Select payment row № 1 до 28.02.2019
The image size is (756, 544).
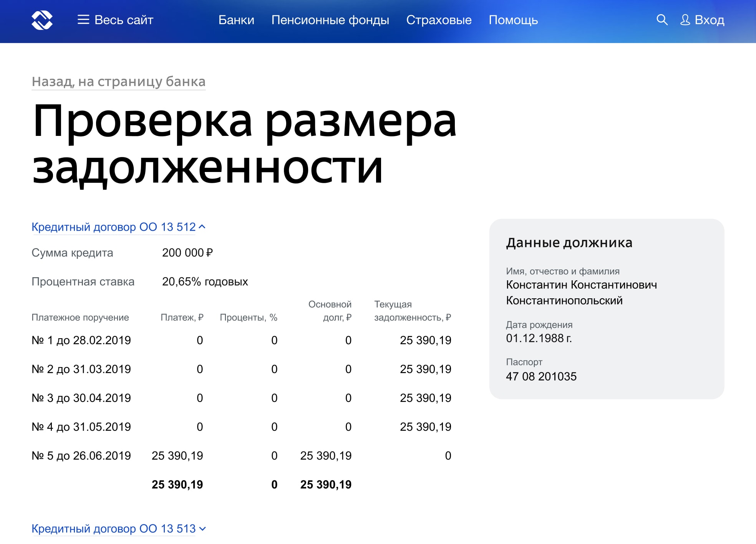click(x=81, y=340)
